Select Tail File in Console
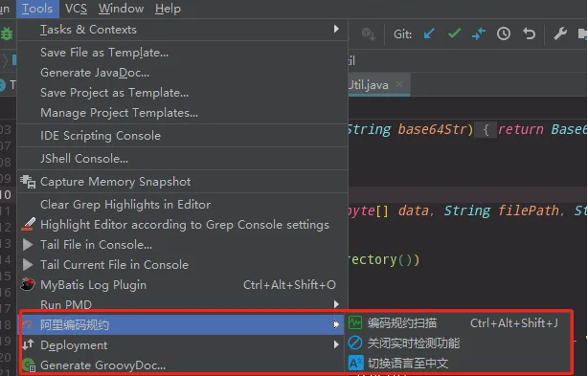The image size is (588, 376). 182,245
